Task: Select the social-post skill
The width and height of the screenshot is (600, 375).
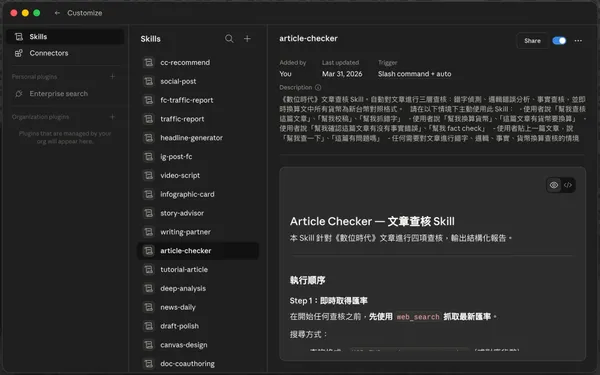Action: [198, 81]
